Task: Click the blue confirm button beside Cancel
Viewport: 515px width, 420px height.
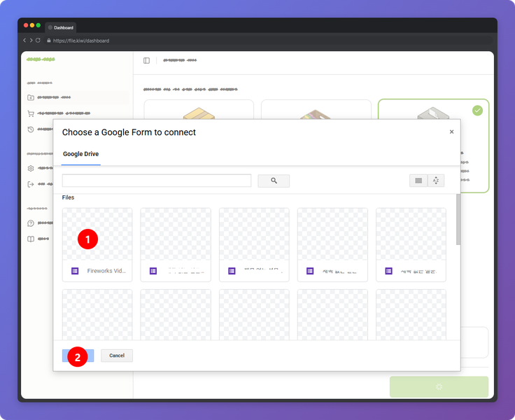Action: (78, 356)
